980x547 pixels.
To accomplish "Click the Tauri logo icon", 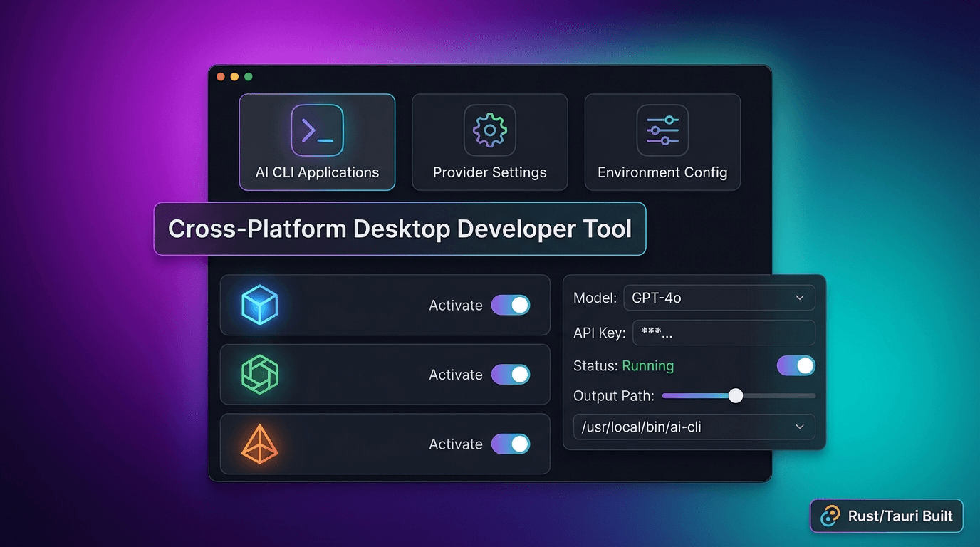I will tap(830, 516).
